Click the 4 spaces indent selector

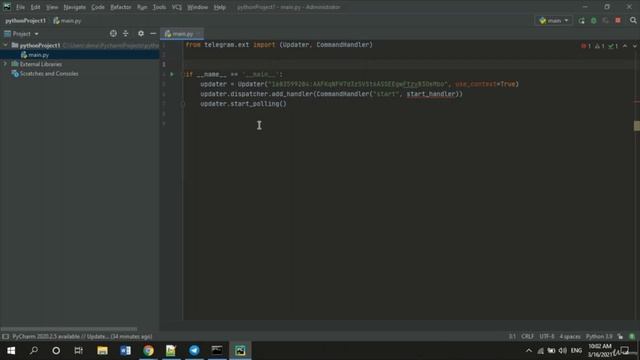click(570, 337)
